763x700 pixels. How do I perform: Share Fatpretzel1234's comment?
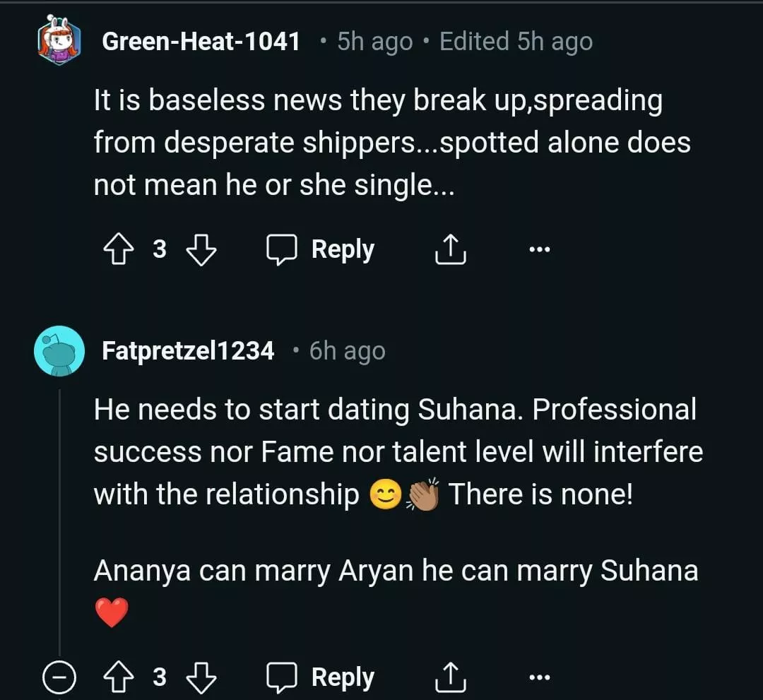(450, 678)
